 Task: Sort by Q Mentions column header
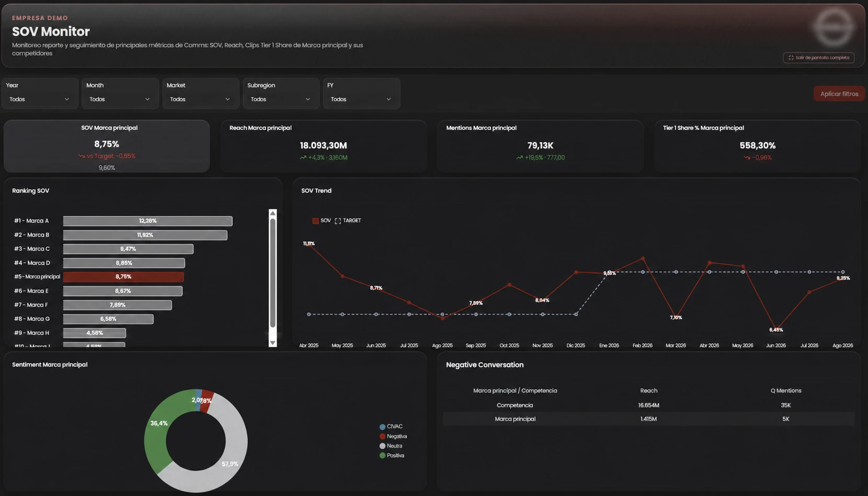pos(786,391)
